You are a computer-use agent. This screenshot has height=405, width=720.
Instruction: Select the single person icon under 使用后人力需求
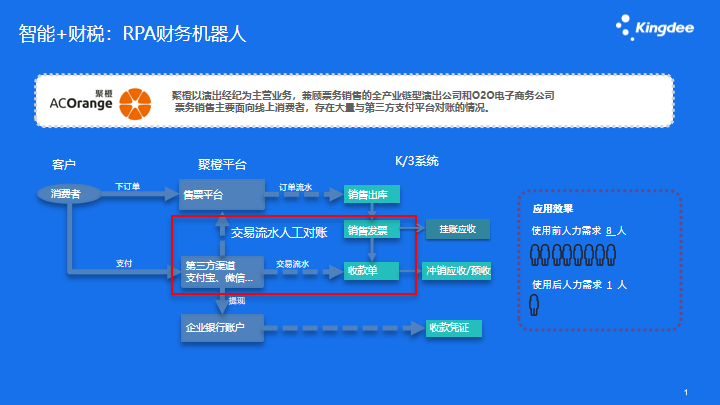pyautogui.click(x=534, y=305)
